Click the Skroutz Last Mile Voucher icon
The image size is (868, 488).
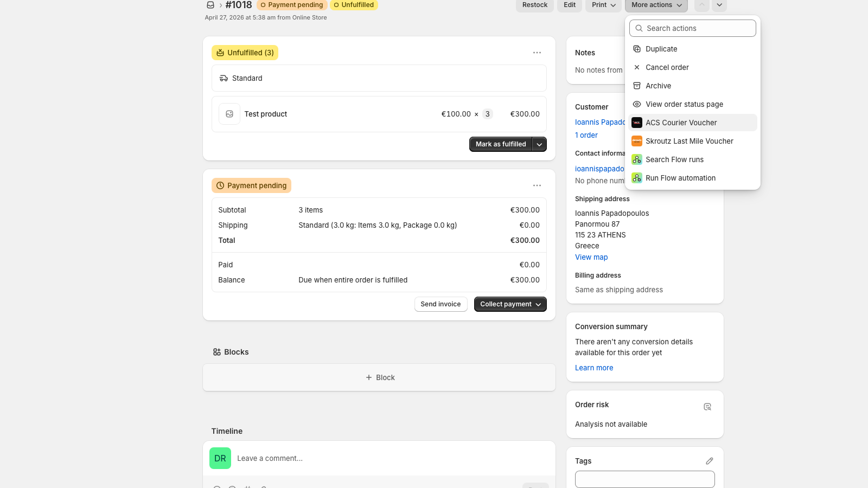[637, 141]
